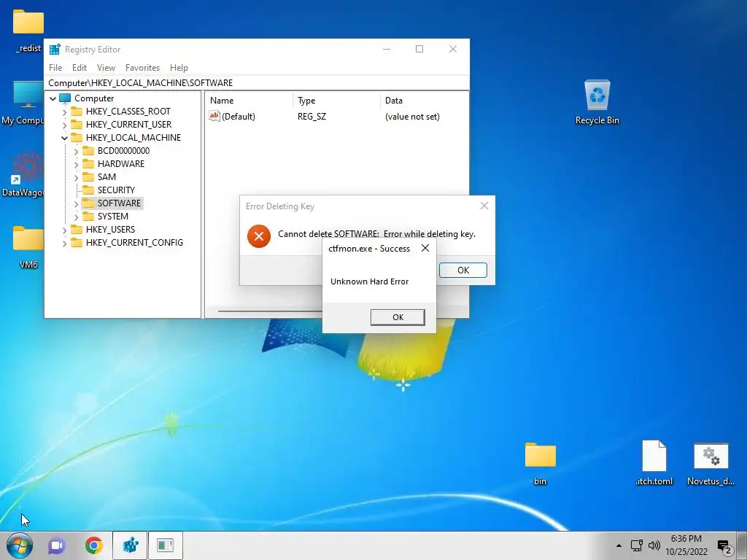747x560 pixels.
Task: Collapse the HKEY_LOCAL_MACHINE node
Action: [64, 138]
